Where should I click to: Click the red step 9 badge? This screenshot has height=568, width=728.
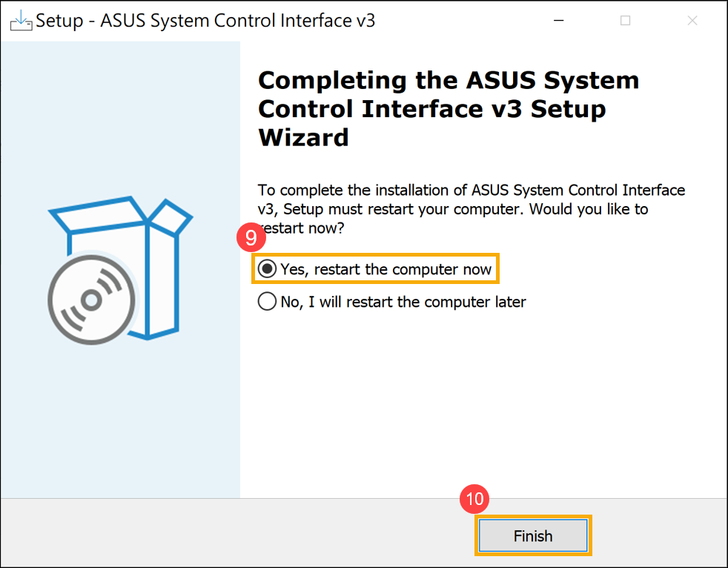251,238
